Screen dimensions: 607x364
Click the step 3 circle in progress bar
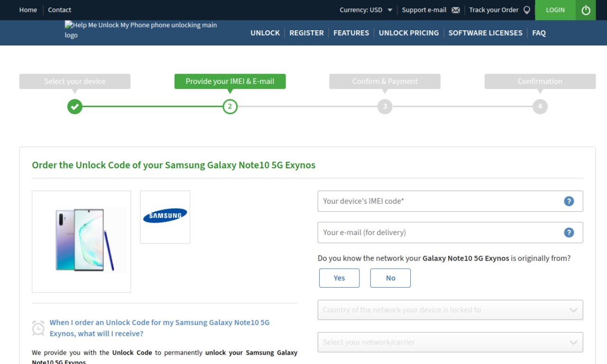pos(385,107)
